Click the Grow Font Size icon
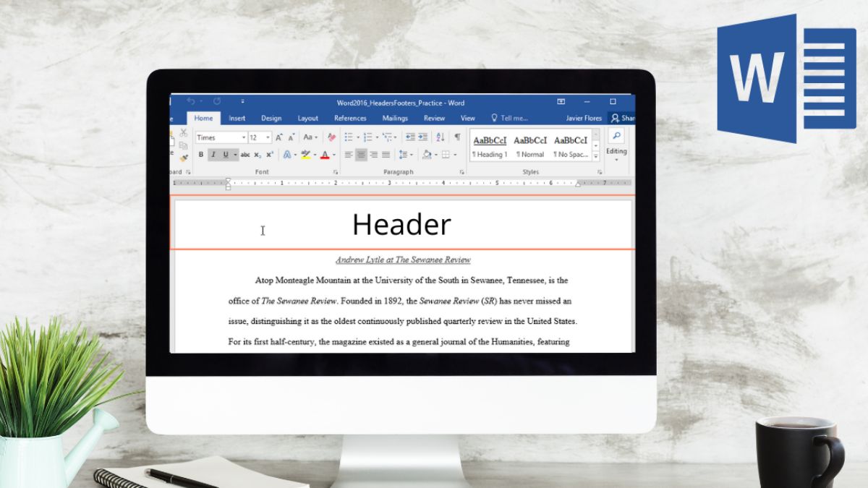 pos(279,137)
